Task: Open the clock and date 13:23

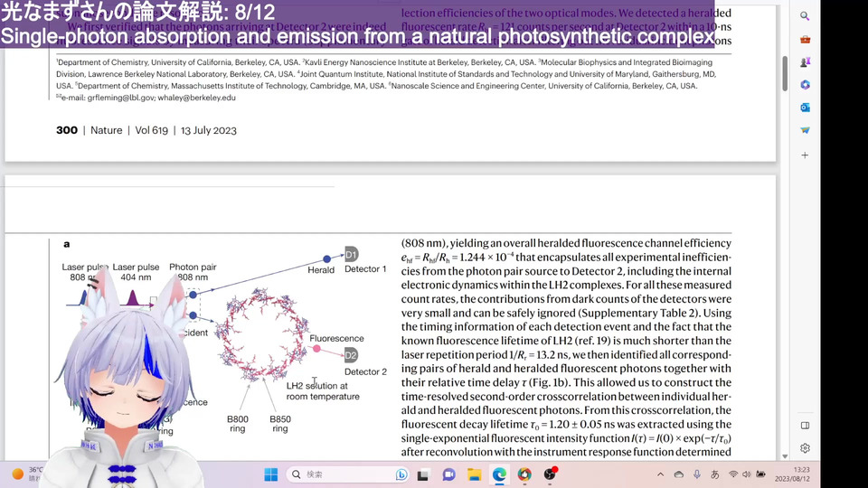Action: (x=792, y=474)
